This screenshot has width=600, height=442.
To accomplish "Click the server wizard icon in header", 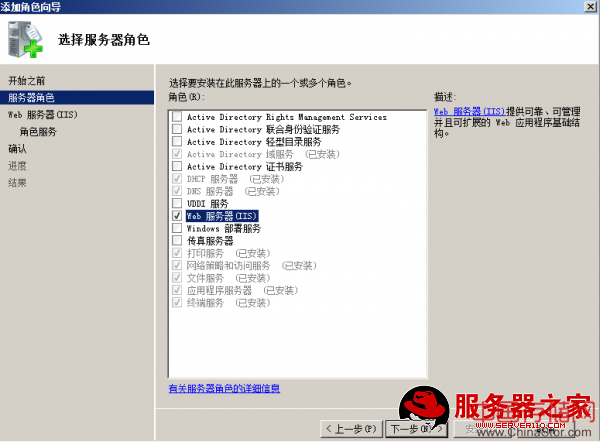I will 27,40.
